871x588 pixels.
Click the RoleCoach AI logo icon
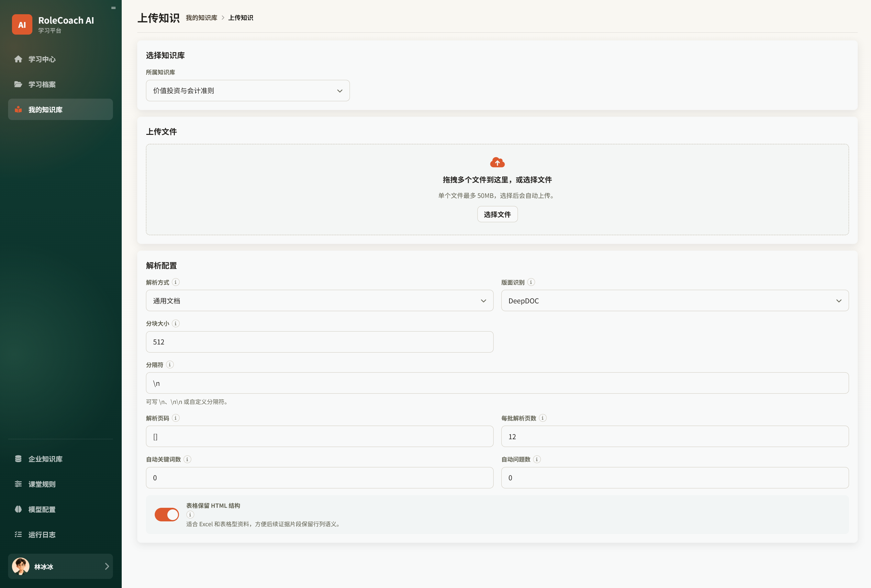pyautogui.click(x=22, y=24)
